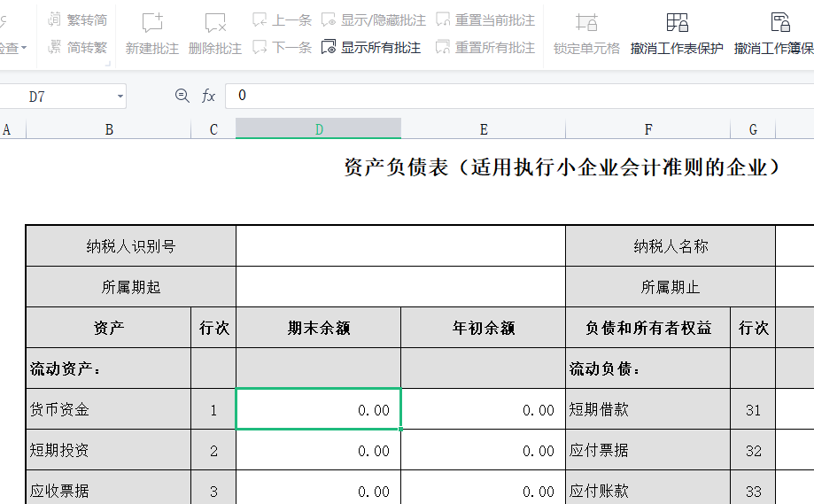
Task: Click the 新建批注 new comment icon
Action: pyautogui.click(x=152, y=23)
